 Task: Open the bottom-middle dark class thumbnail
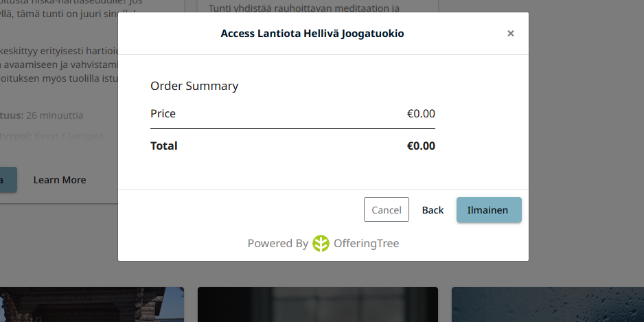(x=317, y=304)
